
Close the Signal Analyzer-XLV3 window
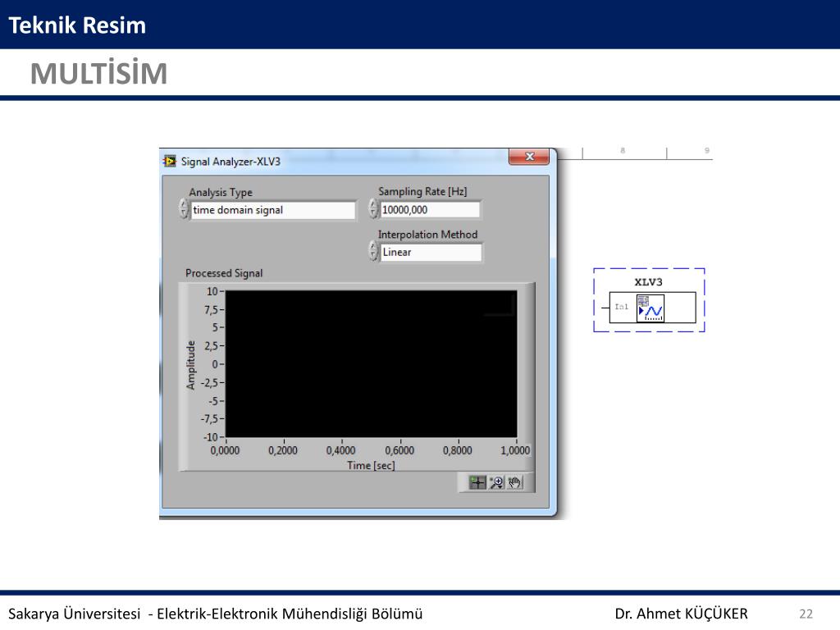tap(529, 157)
